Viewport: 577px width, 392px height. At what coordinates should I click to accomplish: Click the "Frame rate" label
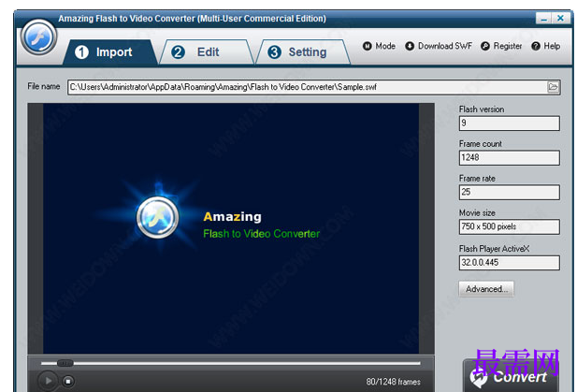[x=477, y=178]
